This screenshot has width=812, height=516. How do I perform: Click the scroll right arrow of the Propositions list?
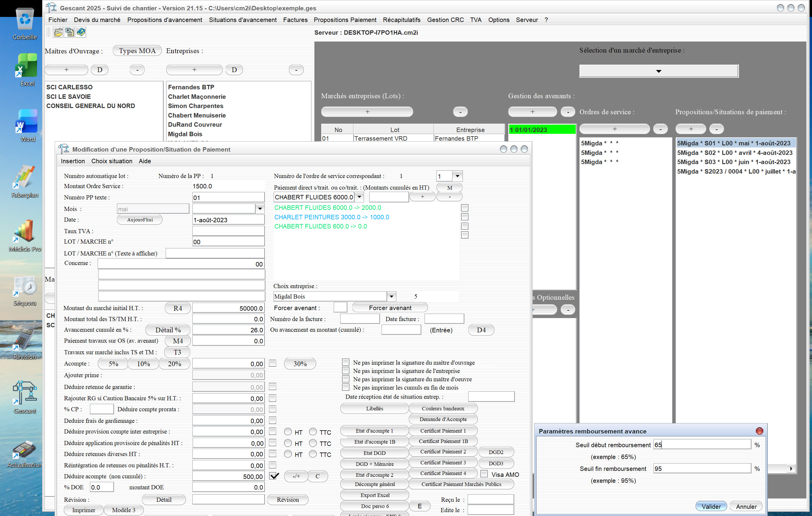click(x=791, y=469)
